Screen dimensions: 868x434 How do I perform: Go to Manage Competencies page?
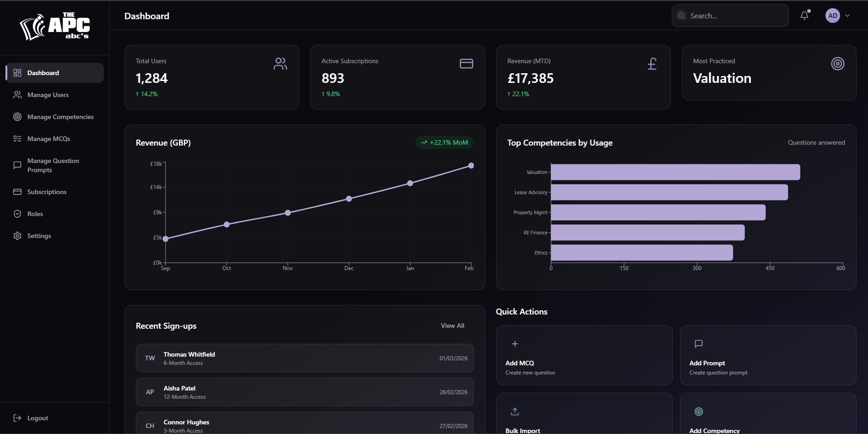click(x=60, y=117)
